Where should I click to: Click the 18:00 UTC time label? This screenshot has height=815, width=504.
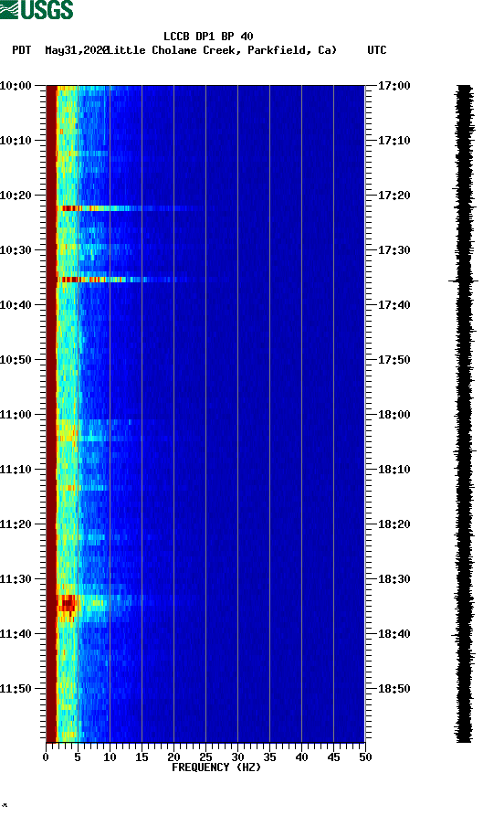coord(394,415)
